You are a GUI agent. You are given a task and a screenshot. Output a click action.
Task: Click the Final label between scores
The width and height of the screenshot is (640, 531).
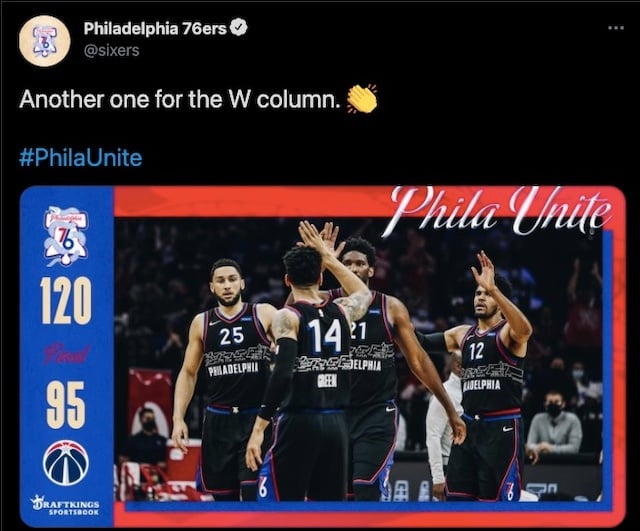(x=66, y=354)
